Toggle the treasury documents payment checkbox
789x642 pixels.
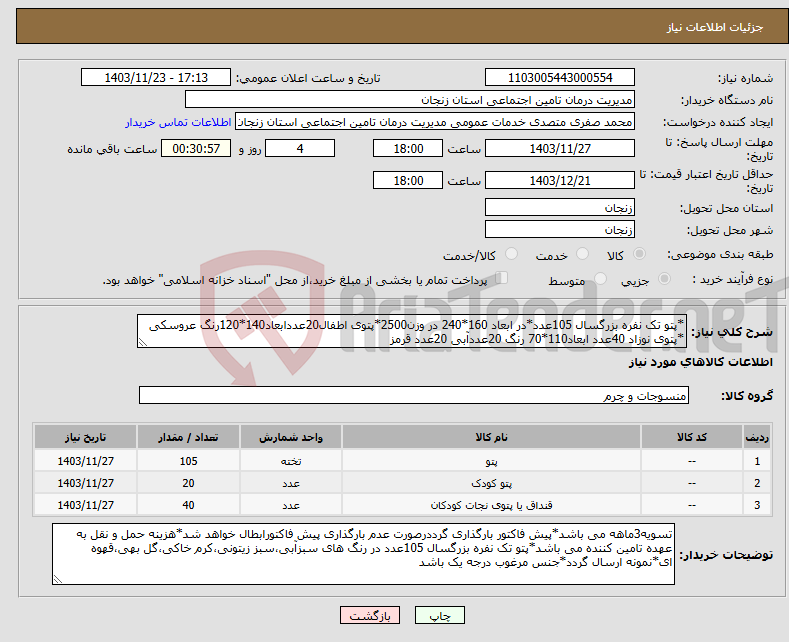[x=503, y=279]
